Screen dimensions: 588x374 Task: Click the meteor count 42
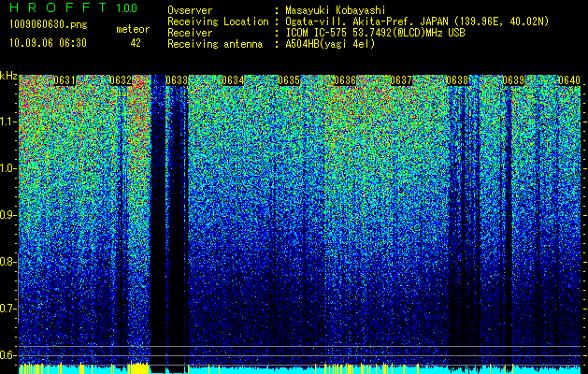coord(136,44)
